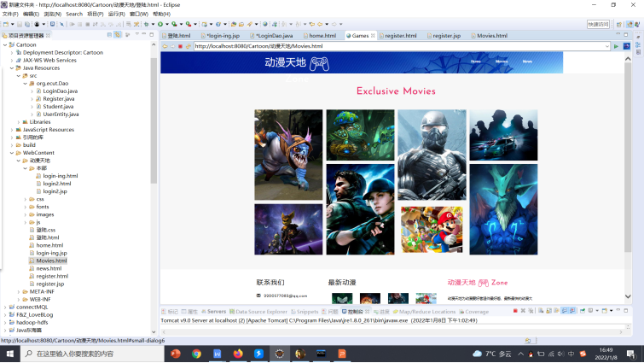The width and height of the screenshot is (644, 363).
Task: Open the Run button dropdown arrow
Action: 166,24
